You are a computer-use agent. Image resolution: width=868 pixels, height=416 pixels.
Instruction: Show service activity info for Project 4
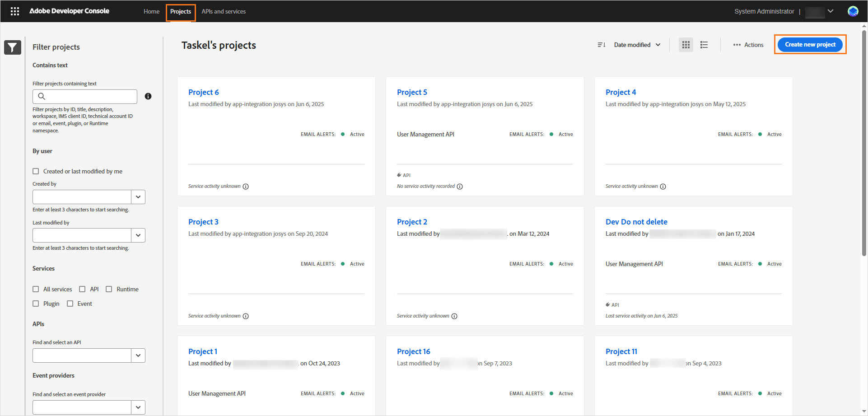point(663,187)
